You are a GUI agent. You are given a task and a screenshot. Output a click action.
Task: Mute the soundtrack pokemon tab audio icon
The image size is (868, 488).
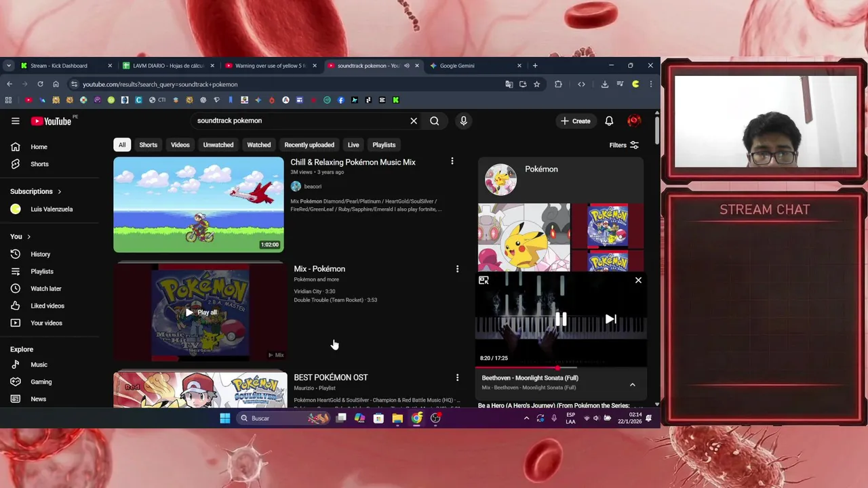coord(407,66)
